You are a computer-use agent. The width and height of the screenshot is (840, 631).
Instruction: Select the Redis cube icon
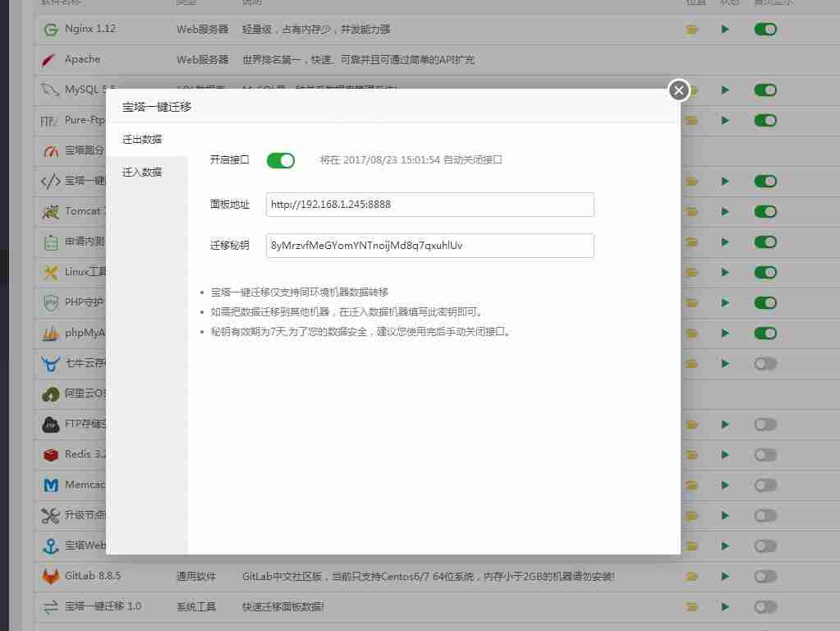coord(49,454)
